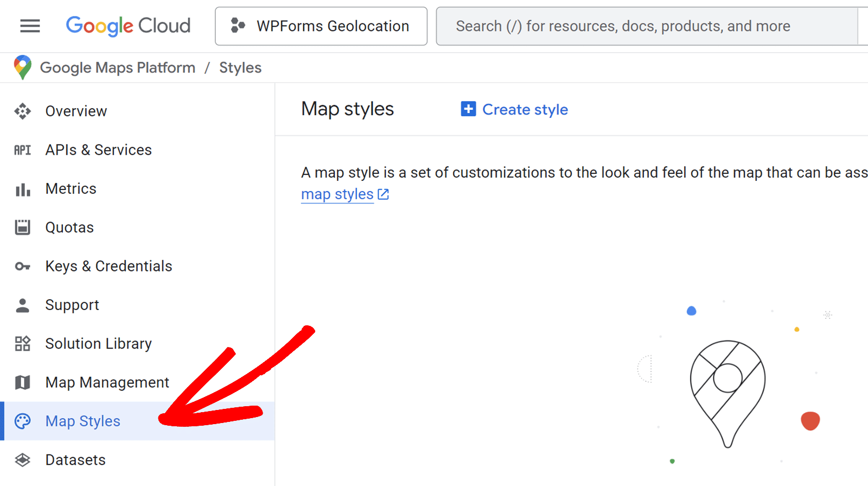Click the Create style button
This screenshot has height=486, width=868.
[x=514, y=109]
